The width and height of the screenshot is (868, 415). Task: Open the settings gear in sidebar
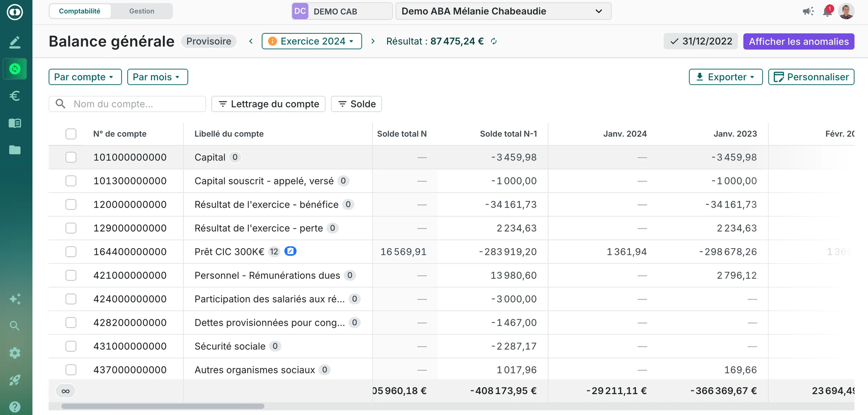click(x=15, y=353)
